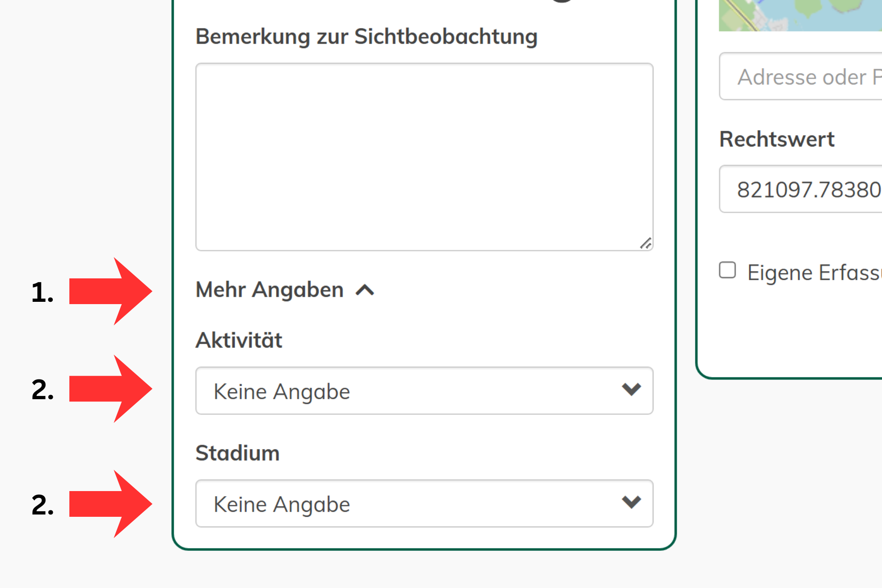
Task: Enable the Eigene Erfassung checkbox
Action: click(x=727, y=270)
